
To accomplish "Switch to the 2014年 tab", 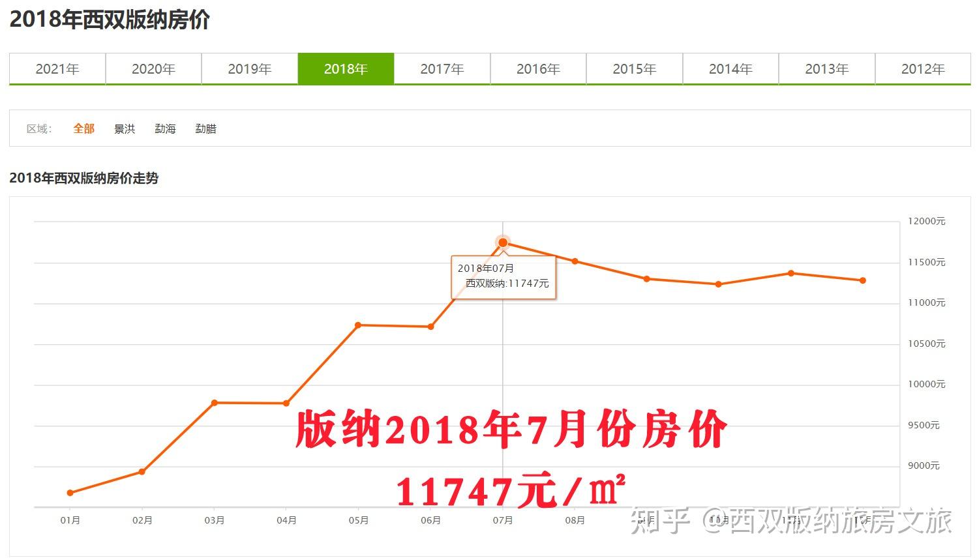I will click(x=730, y=68).
